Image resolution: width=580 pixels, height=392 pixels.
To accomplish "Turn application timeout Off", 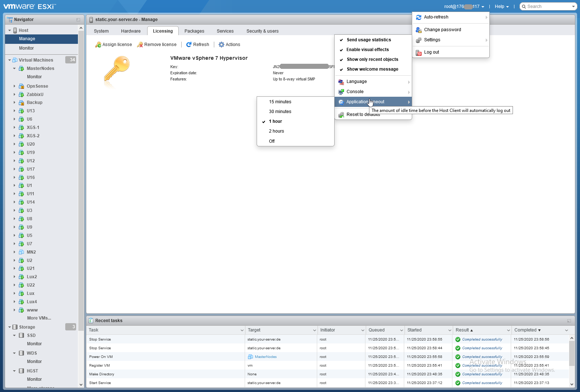I will point(295,141).
